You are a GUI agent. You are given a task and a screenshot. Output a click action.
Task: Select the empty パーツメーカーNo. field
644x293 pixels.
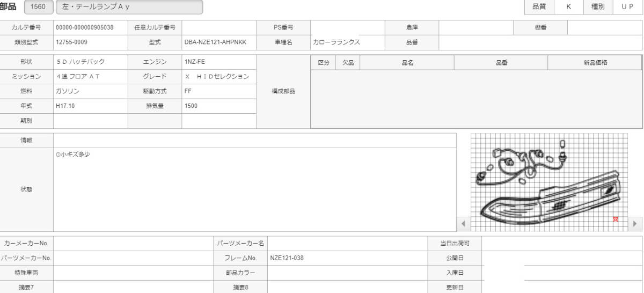tap(133, 258)
